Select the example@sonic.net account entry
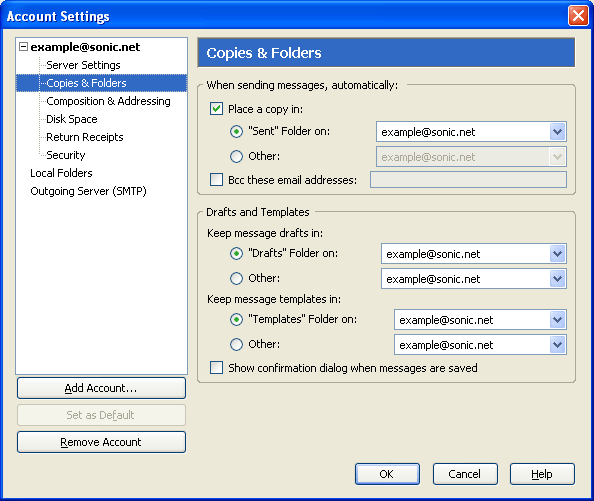Screen dimensions: 594x501 (x=85, y=47)
